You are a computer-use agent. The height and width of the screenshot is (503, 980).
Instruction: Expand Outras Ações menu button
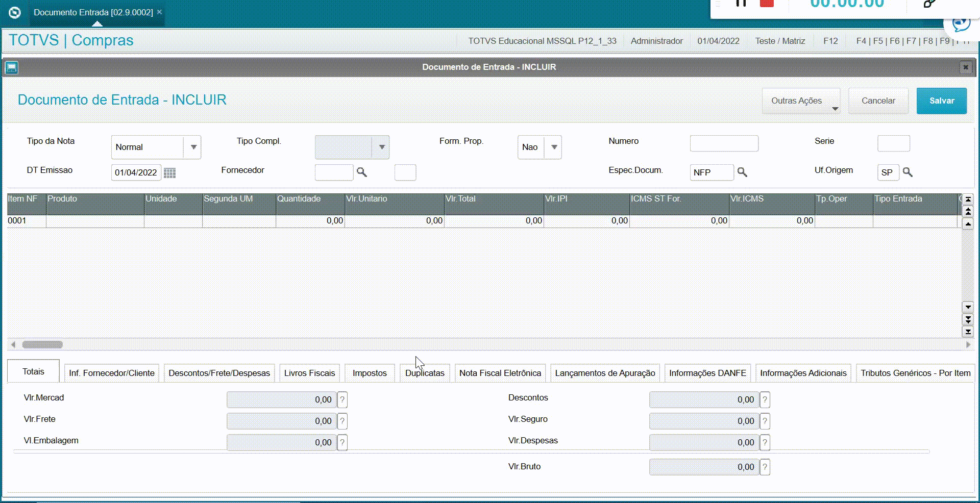pyautogui.click(x=801, y=101)
